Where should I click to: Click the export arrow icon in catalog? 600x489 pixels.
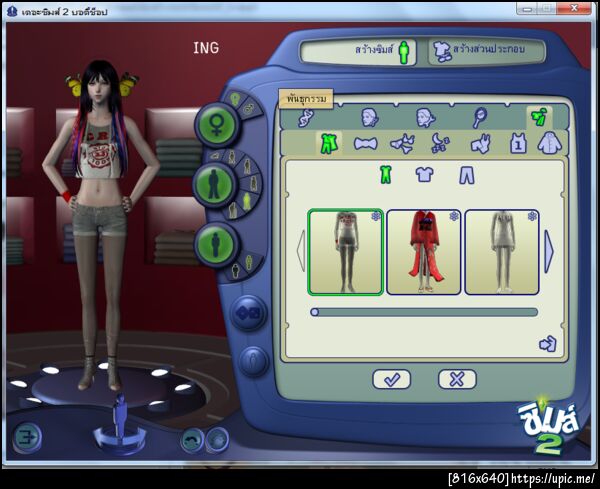pyautogui.click(x=548, y=344)
